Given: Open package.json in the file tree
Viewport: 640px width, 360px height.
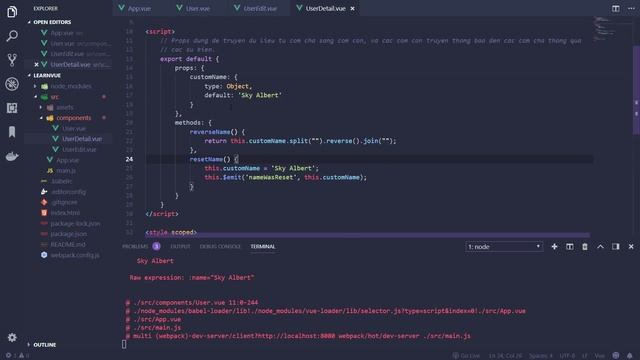Looking at the screenshot, I should tap(69, 234).
